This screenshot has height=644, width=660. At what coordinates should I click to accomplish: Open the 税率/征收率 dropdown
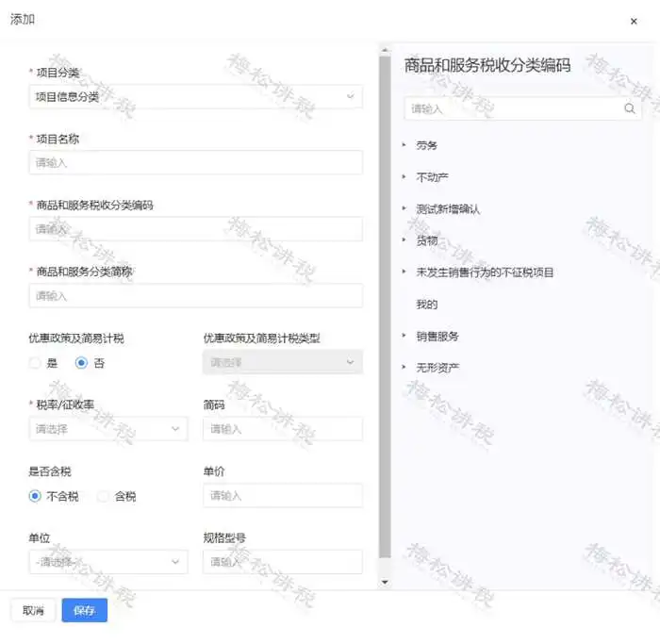tap(108, 429)
